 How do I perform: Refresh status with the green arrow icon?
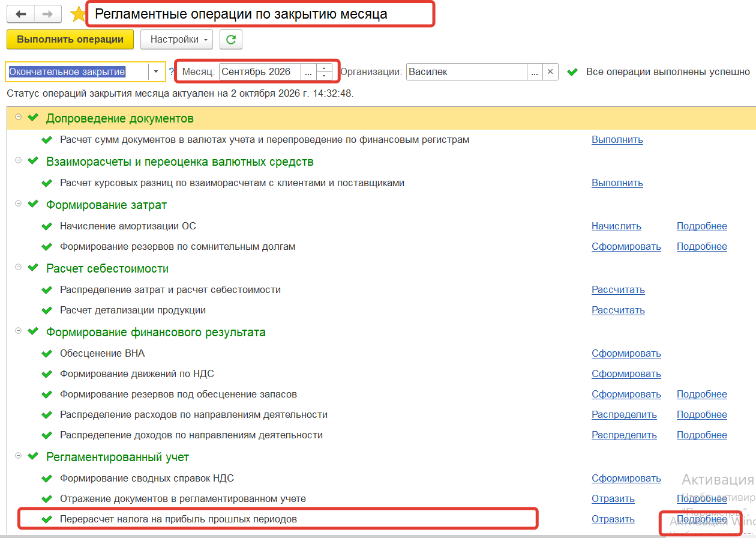tap(231, 40)
